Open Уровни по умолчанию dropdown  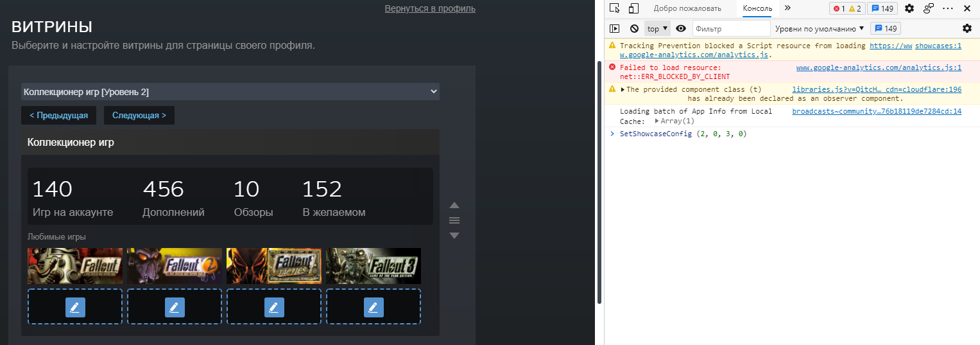point(820,28)
